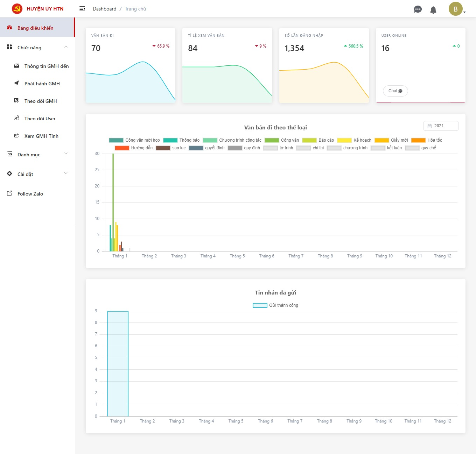This screenshot has height=454, width=476.
Task: Toggle the Gửi thành công legend item
Action: click(x=275, y=305)
